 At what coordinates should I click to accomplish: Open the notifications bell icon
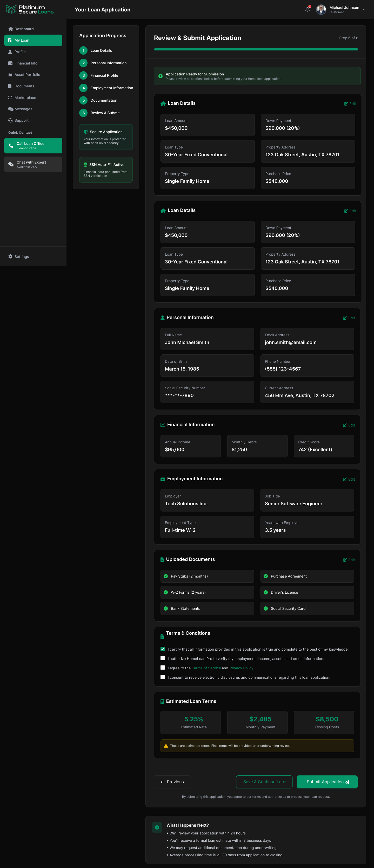tap(307, 9)
